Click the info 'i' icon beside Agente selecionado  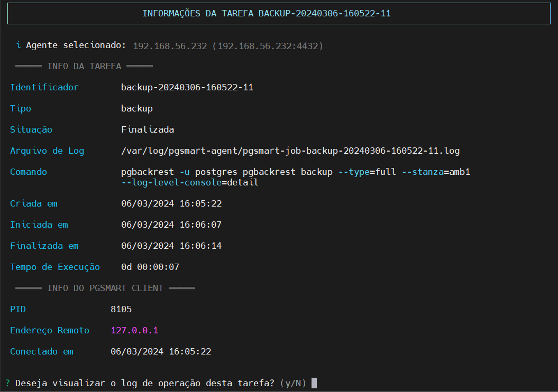[x=19, y=45]
